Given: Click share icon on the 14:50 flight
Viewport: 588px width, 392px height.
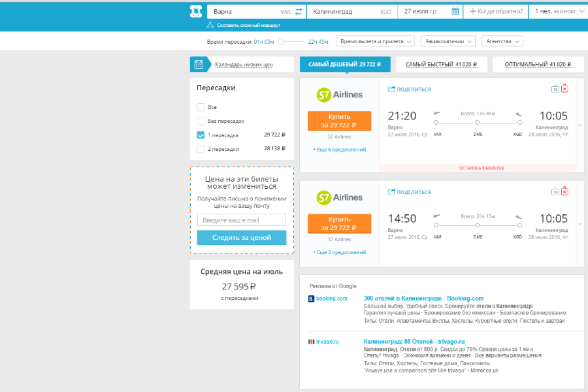Looking at the screenshot, I should tap(392, 192).
